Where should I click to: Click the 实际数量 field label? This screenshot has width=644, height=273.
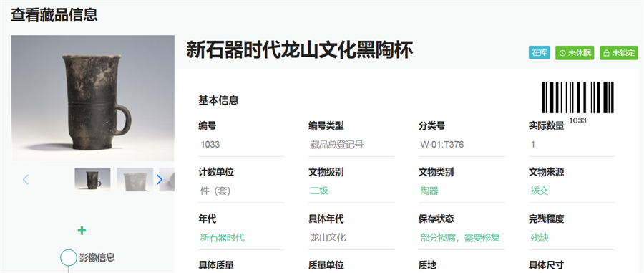546,126
